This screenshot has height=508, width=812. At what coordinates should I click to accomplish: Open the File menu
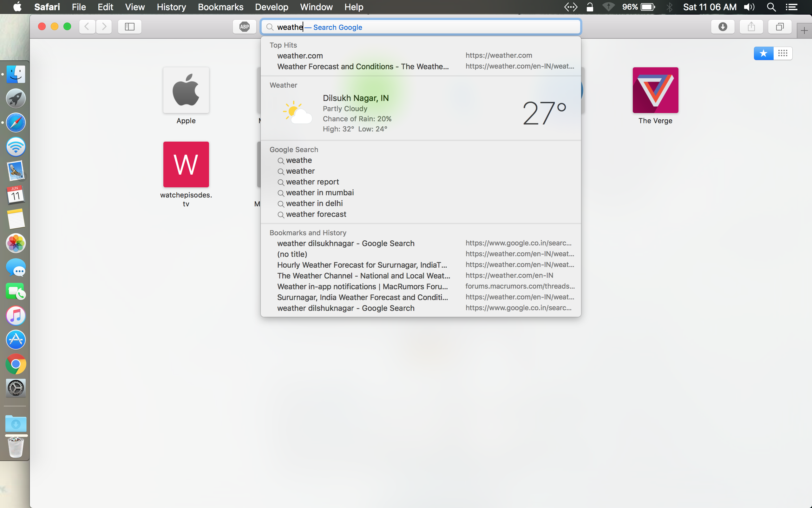pyautogui.click(x=79, y=7)
